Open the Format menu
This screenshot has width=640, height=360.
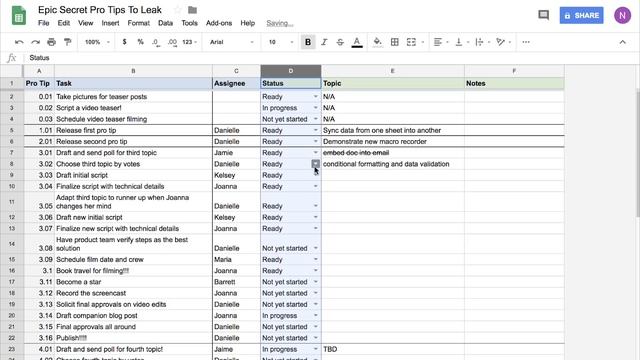click(x=139, y=23)
